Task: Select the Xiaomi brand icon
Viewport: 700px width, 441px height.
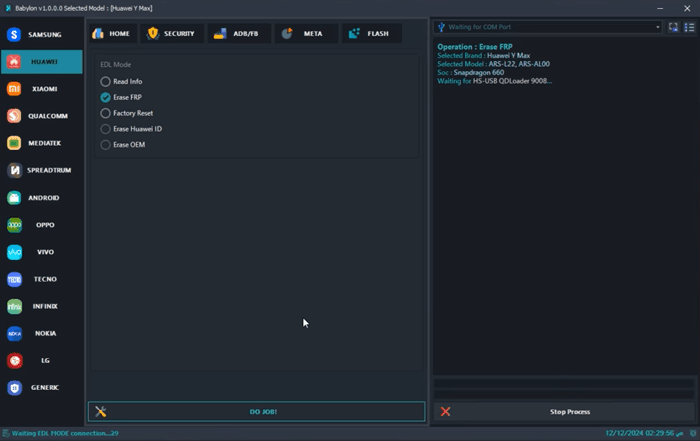Action: click(15, 89)
